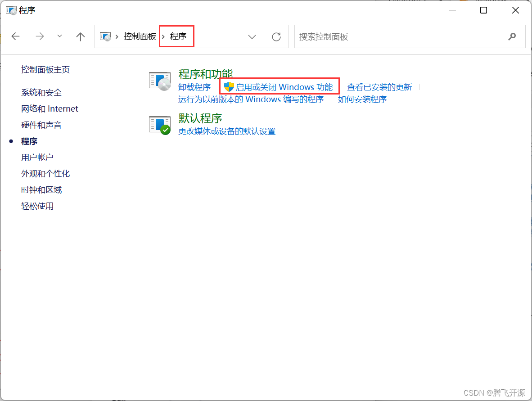The height and width of the screenshot is (401, 532).
Task: Open the recent locations dropdown arrow
Action: [x=60, y=36]
